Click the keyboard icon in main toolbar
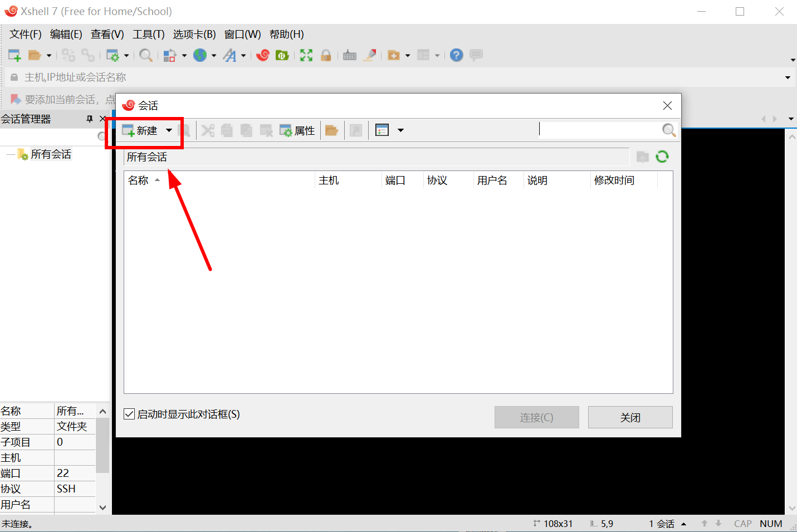 pos(350,55)
